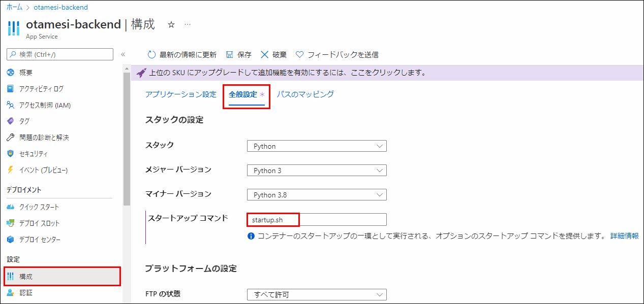The height and width of the screenshot is (304, 644).
Task: Collapse the sidebar with double chevron
Action: tap(122, 54)
